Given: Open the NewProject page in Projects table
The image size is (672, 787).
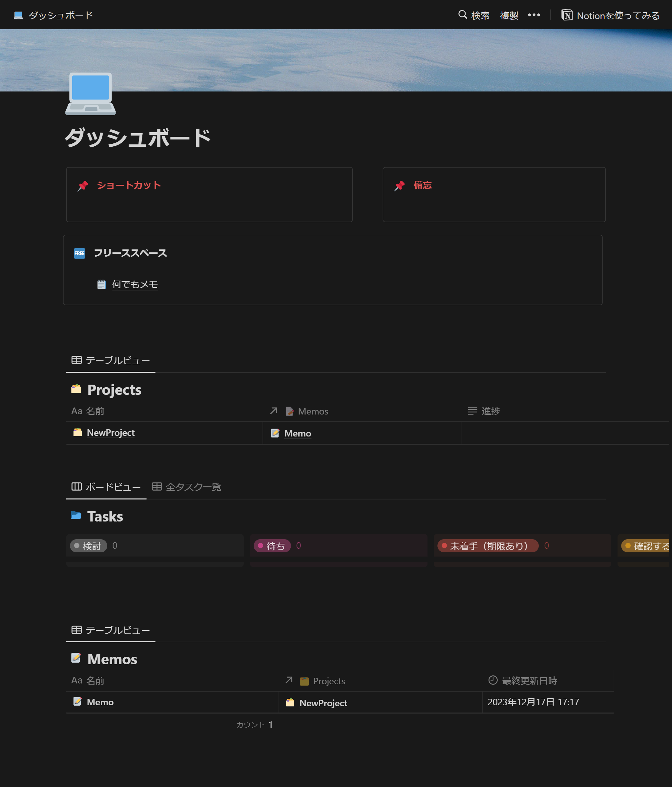Looking at the screenshot, I should pyautogui.click(x=111, y=433).
